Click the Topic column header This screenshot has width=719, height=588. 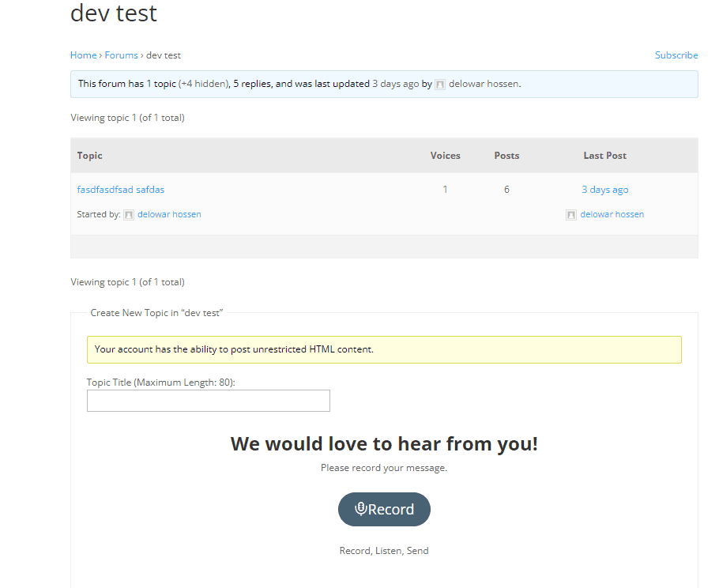[89, 156]
